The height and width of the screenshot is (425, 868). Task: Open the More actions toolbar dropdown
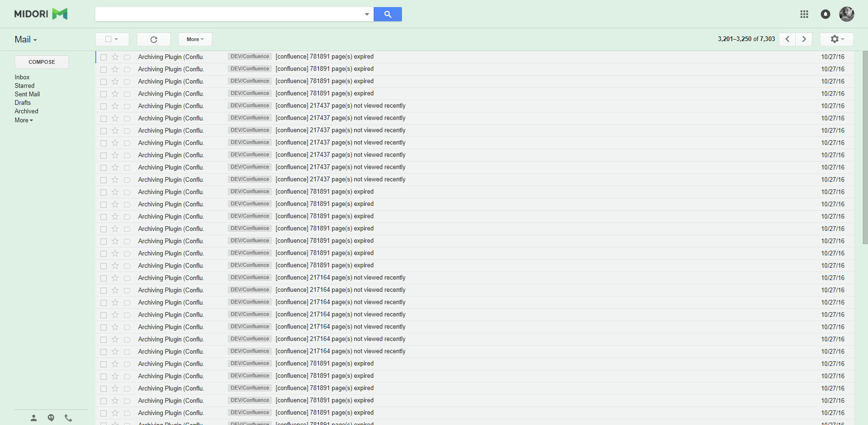[195, 39]
